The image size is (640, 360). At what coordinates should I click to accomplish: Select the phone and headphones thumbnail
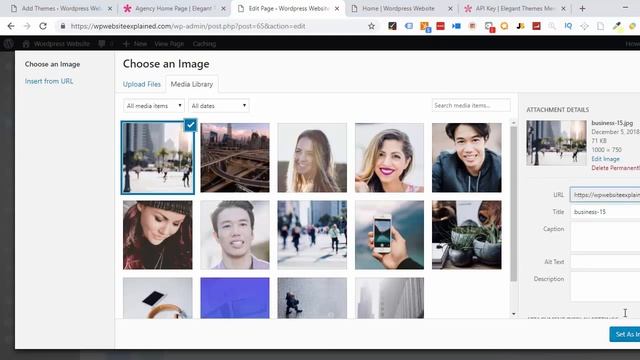point(158,298)
